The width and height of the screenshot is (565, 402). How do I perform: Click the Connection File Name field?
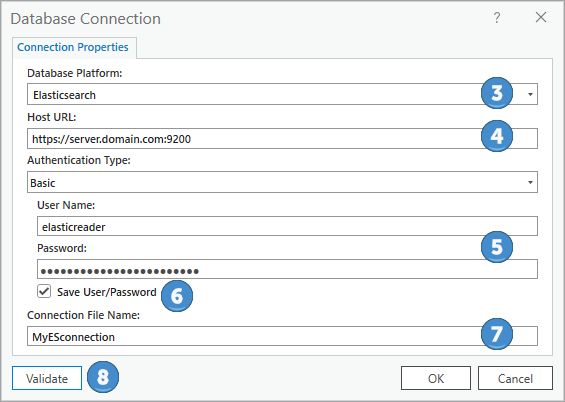click(x=282, y=336)
